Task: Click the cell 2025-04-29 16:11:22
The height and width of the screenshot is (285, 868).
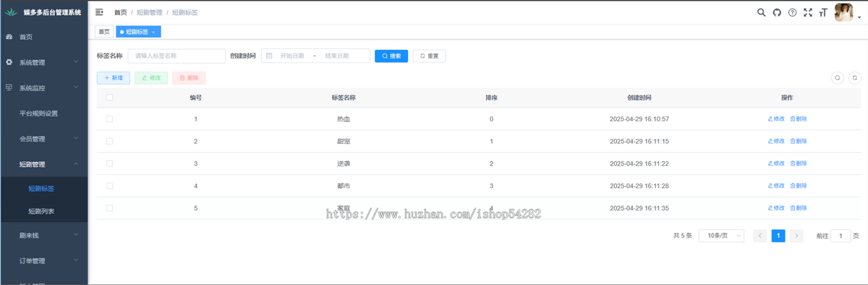Action: click(x=639, y=163)
